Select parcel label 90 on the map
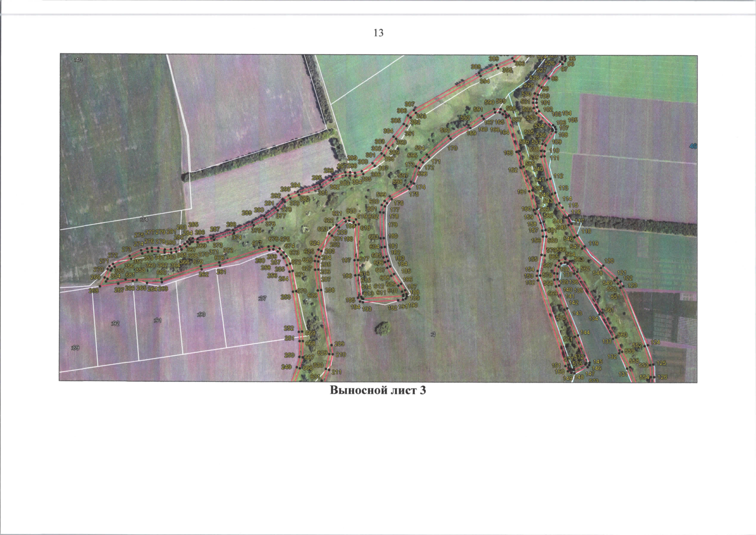 click(201, 315)
